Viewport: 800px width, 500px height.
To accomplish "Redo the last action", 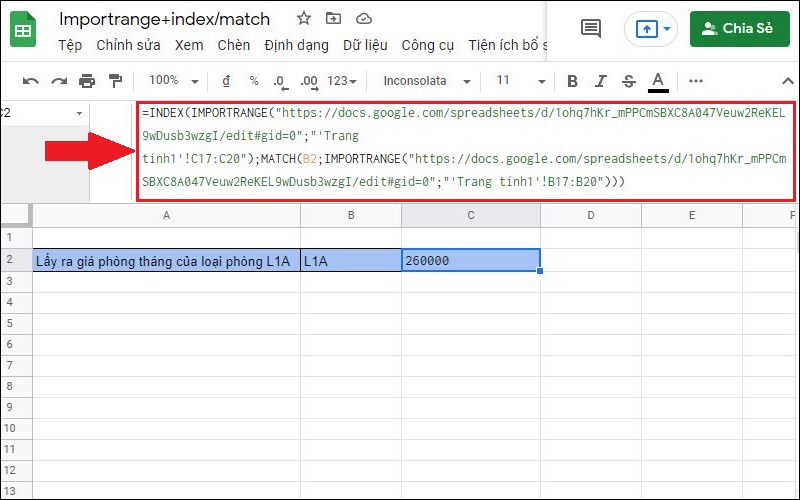I will [59, 81].
